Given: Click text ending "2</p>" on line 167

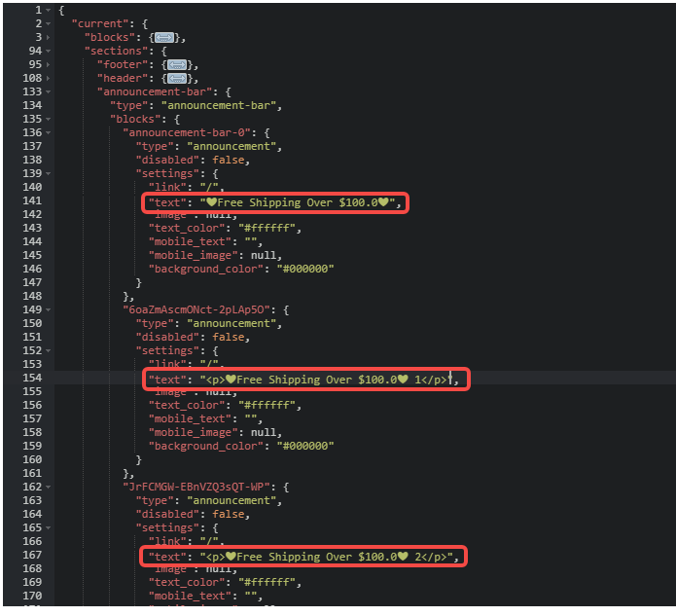Looking at the screenshot, I should coord(326,557).
